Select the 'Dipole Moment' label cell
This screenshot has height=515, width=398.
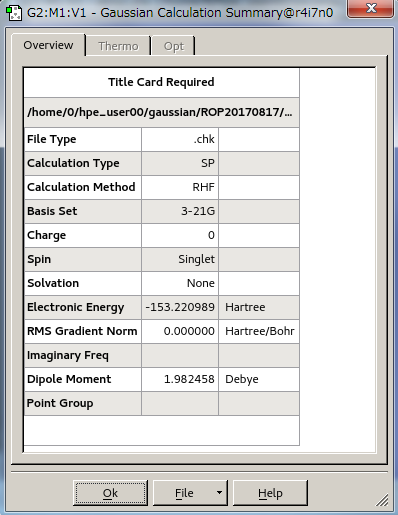click(83, 379)
